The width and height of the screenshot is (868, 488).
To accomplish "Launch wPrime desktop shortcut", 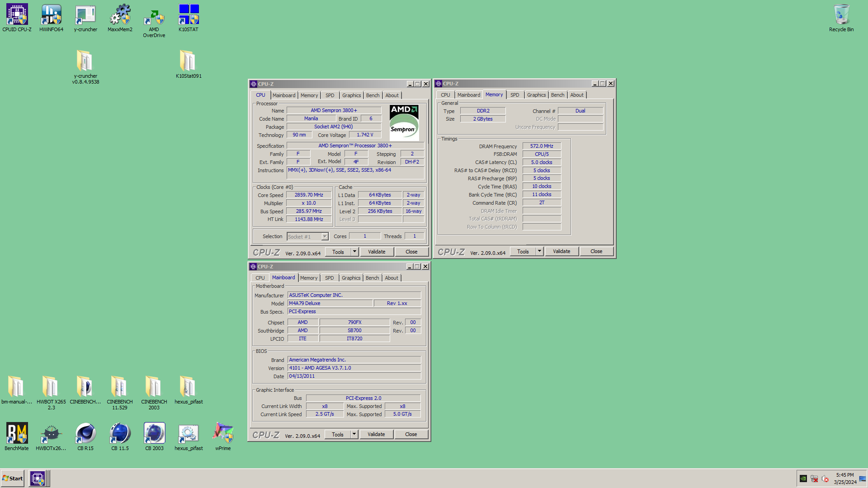I will point(223,436).
